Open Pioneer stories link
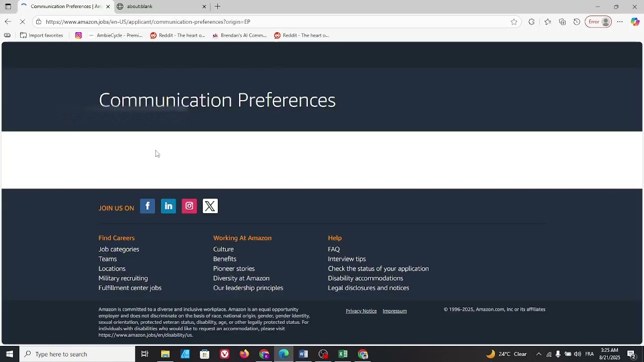 234,268
